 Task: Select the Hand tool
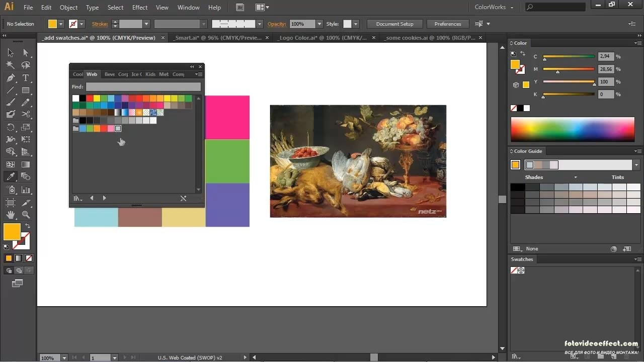pos(10,215)
